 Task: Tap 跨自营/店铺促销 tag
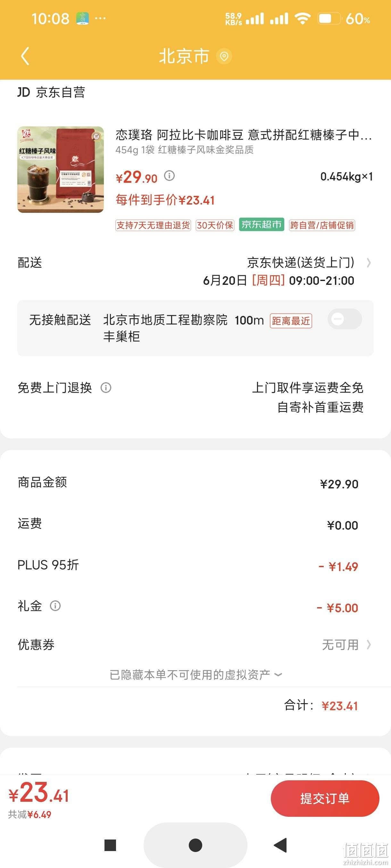coord(322,225)
